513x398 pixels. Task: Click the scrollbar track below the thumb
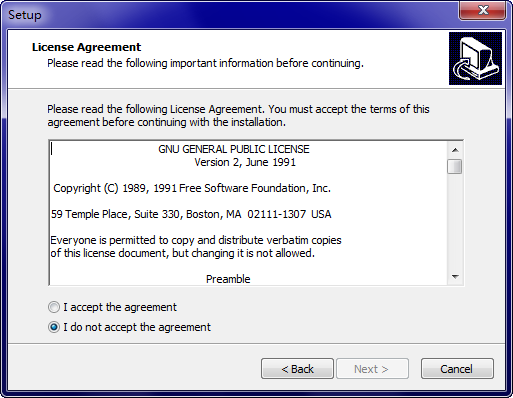(x=455, y=222)
